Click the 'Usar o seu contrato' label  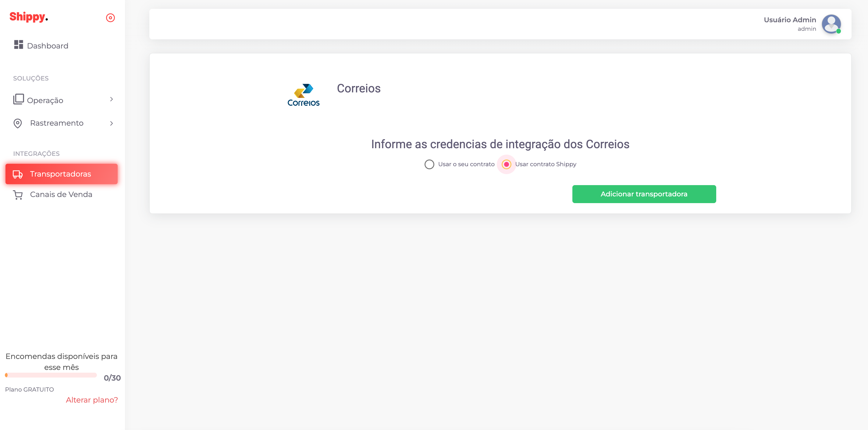pyautogui.click(x=466, y=164)
